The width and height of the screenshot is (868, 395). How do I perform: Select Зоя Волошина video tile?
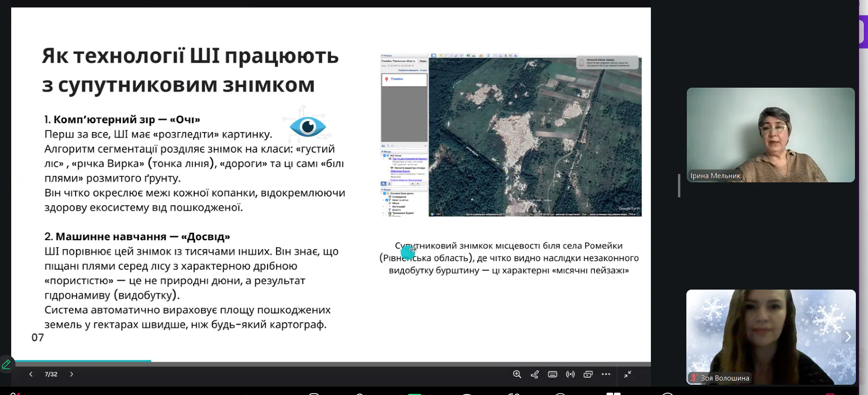pos(770,337)
